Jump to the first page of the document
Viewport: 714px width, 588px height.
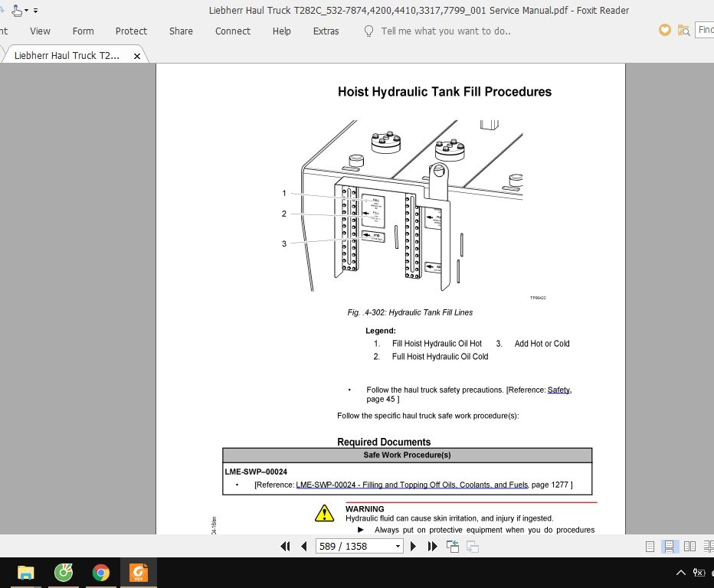coord(285,546)
